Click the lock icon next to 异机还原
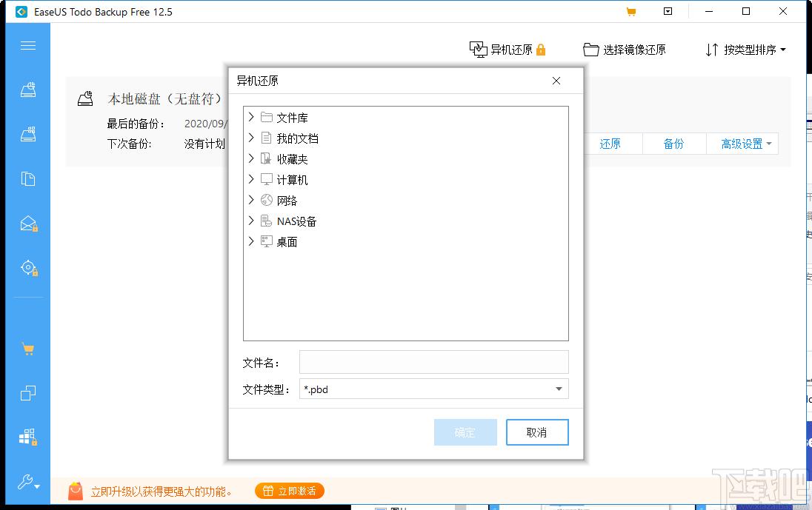The width and height of the screenshot is (812, 510). click(x=541, y=50)
